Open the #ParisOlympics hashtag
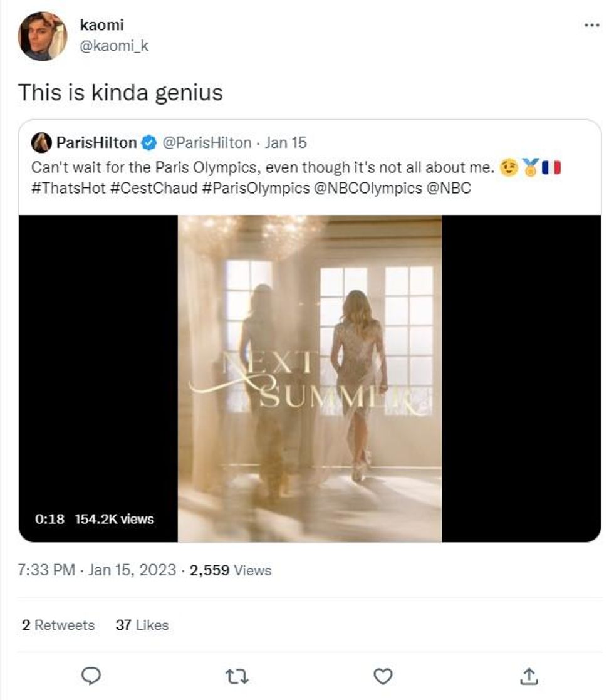The image size is (614, 700). coord(256,188)
